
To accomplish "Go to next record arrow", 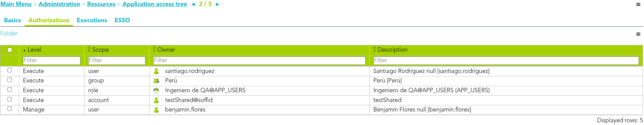I will point(217,4).
